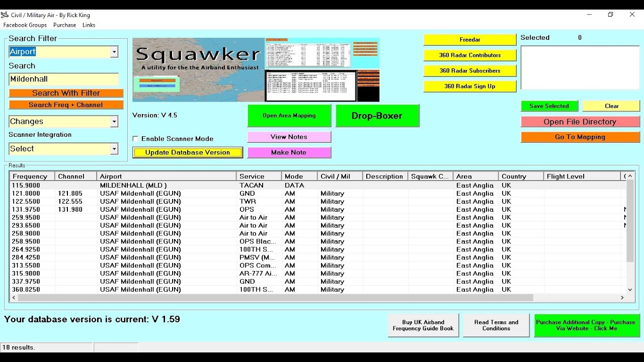The width and height of the screenshot is (644, 362).
Task: Click results horizontal scrollbar right arrow
Action: tap(622, 298)
